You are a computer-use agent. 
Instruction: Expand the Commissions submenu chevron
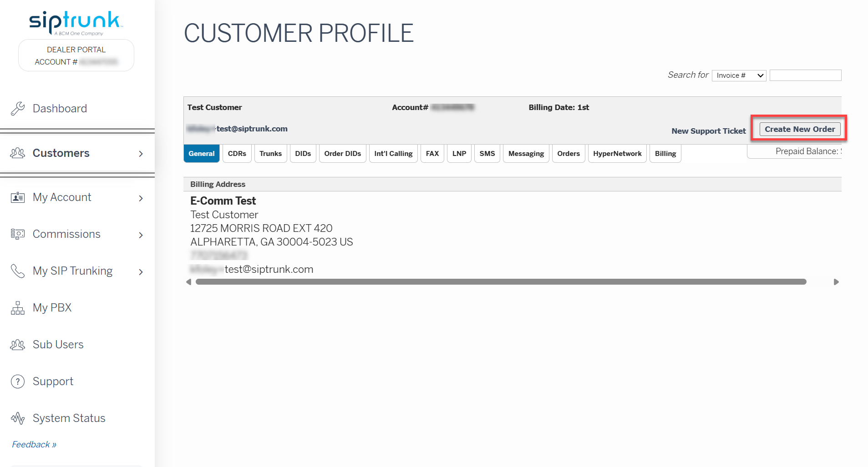click(141, 235)
